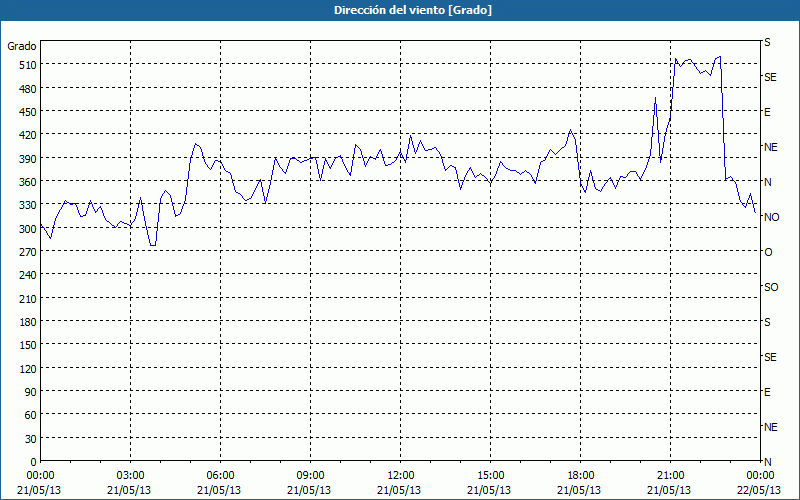Viewport: 800px width, 500px height.
Task: Pick the '60' y-axis value
Action: [31, 415]
